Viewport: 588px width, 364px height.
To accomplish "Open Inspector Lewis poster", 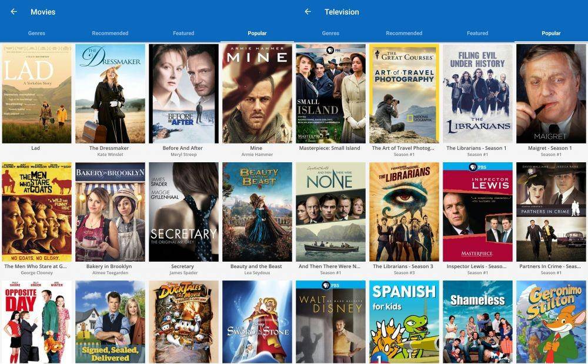I will [x=477, y=212].
